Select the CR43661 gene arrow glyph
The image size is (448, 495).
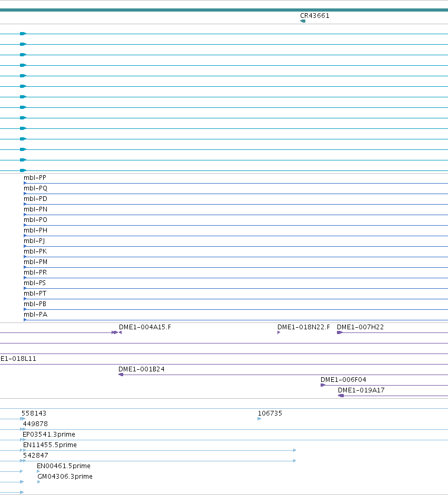pos(303,21)
